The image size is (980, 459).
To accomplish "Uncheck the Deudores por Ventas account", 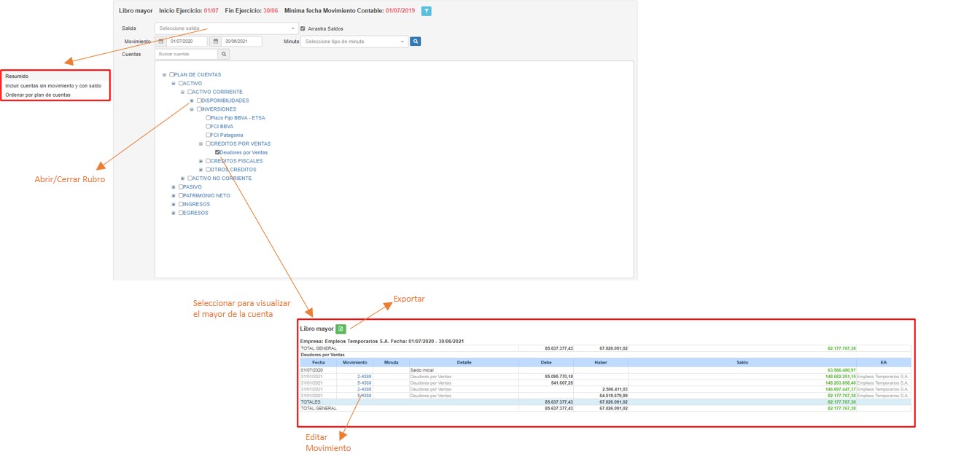I will (217, 152).
